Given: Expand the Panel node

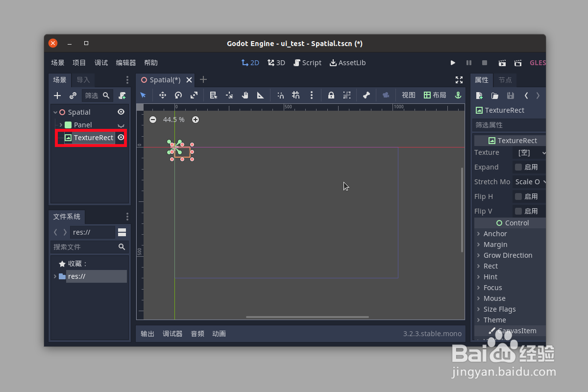Looking at the screenshot, I should pos(61,125).
